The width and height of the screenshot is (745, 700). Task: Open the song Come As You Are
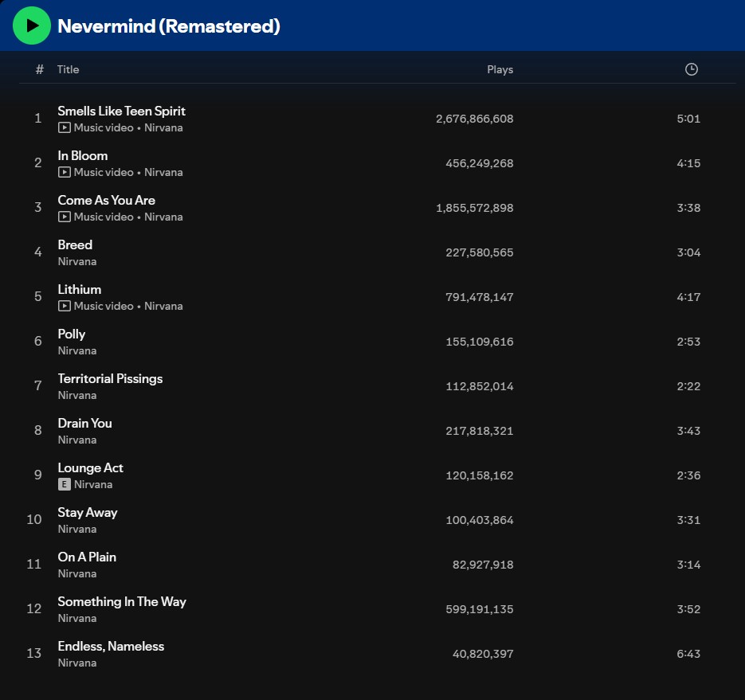coord(107,201)
